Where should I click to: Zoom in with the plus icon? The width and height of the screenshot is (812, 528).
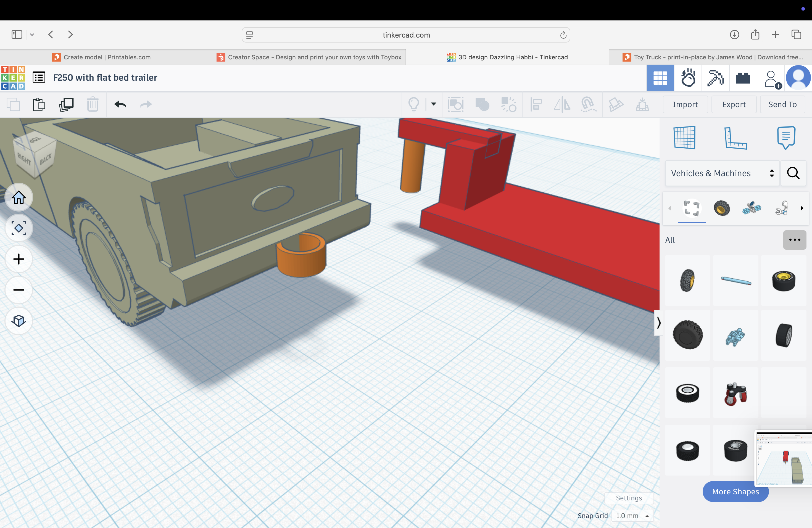click(19, 259)
